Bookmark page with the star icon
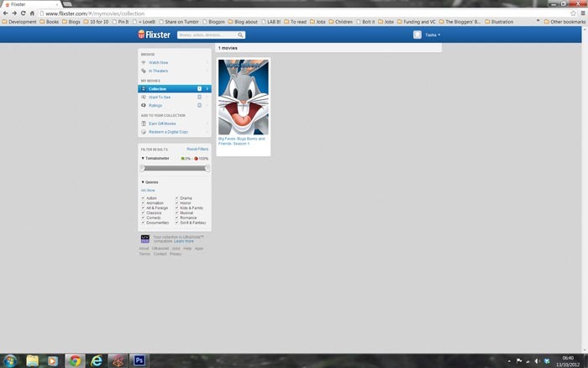Screen dimensions: 588x368 coord(573,13)
